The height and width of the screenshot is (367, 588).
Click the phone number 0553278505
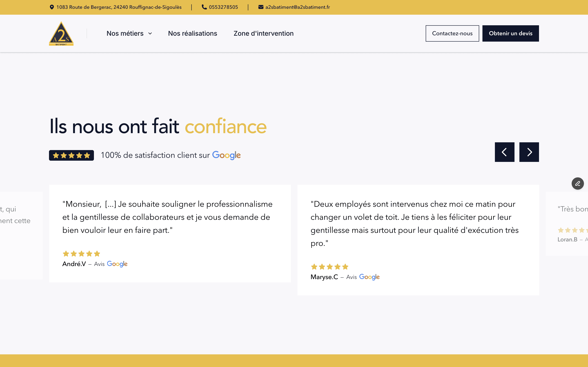(223, 7)
